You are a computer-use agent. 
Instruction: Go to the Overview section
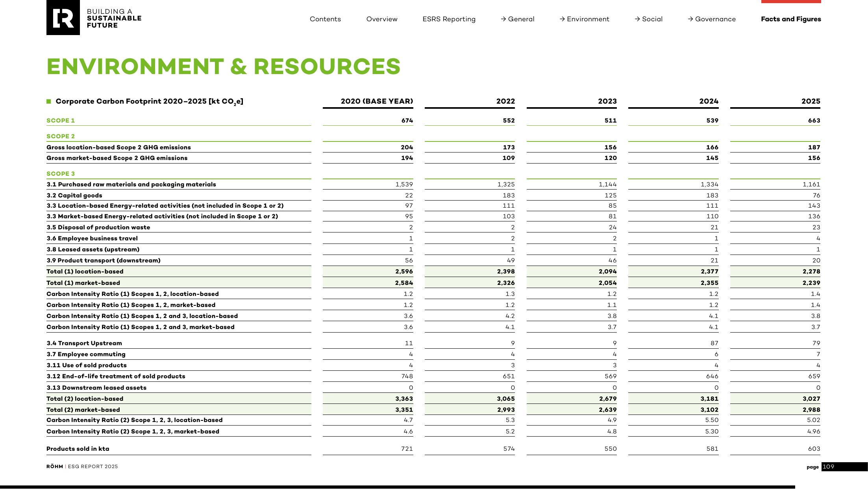[x=382, y=19]
